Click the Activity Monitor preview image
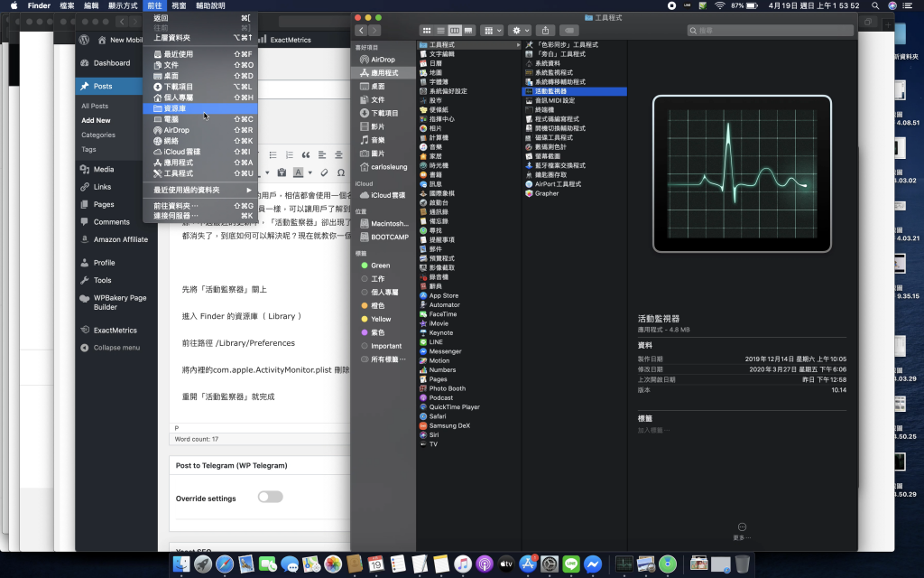924x578 pixels. [742, 174]
